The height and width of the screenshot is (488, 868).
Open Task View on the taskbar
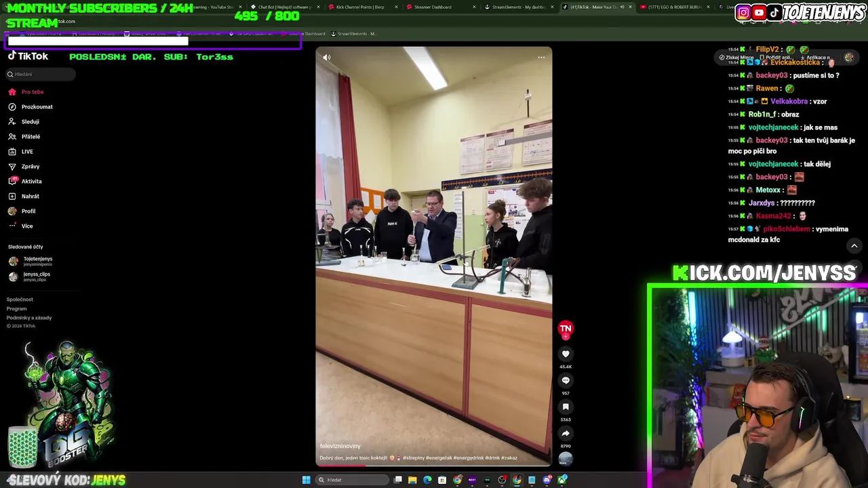tap(398, 480)
